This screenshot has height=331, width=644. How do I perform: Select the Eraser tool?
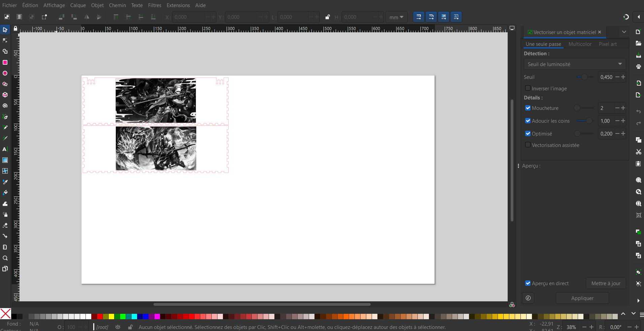(5, 225)
